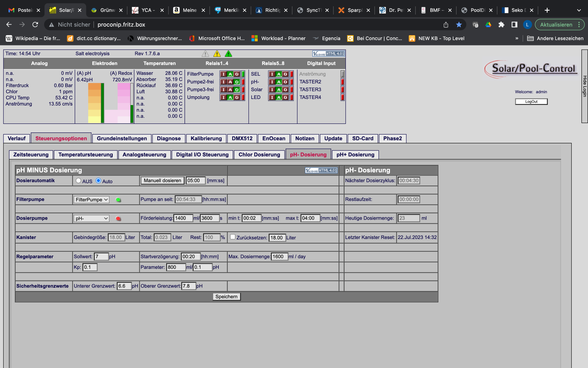Open the browser extensions puzzle menu
Screen dimensions: 588x368
point(501,25)
